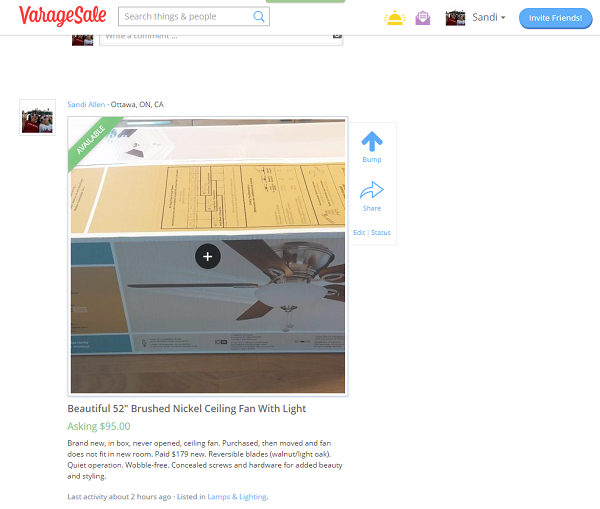The image size is (600, 509).
Task: Expand the Sandi account dropdown
Action: [488, 18]
